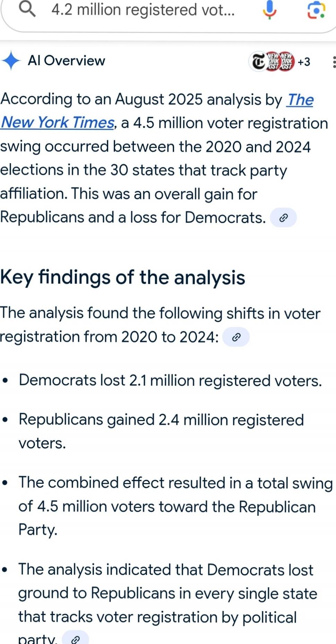Open 'The New York Times' hyperlink
This screenshot has width=336, height=644.
(x=58, y=122)
